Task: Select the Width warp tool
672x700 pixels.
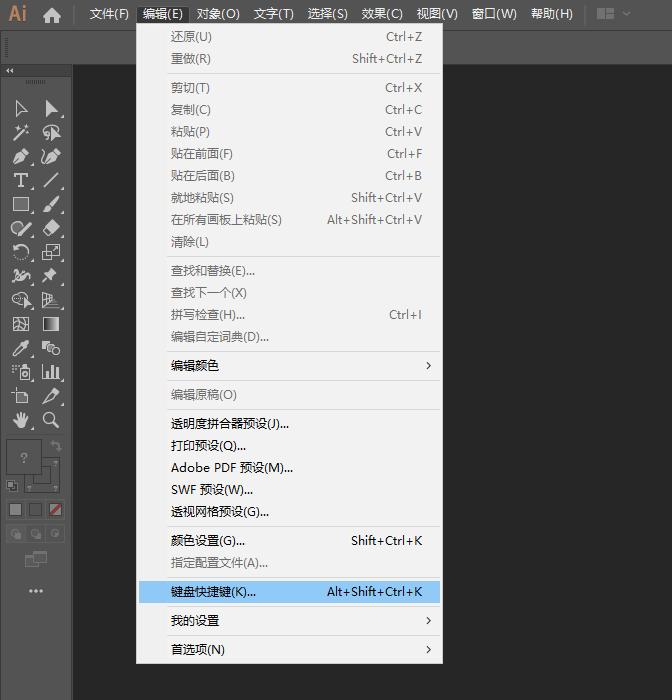Action: pyautogui.click(x=21, y=276)
